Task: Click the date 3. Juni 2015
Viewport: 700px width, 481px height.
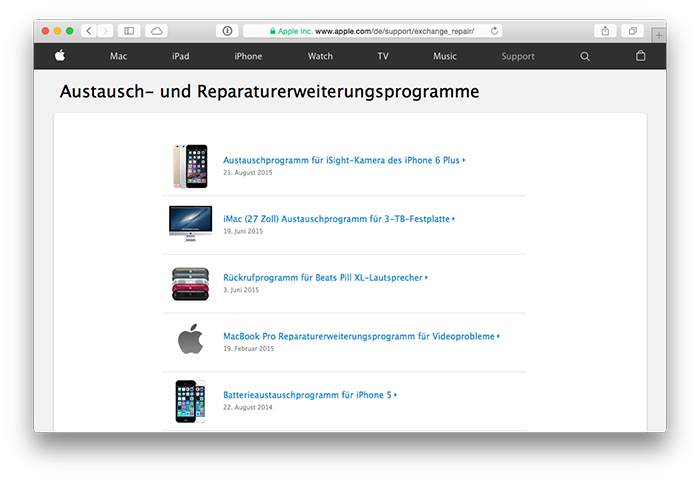Action: (241, 290)
